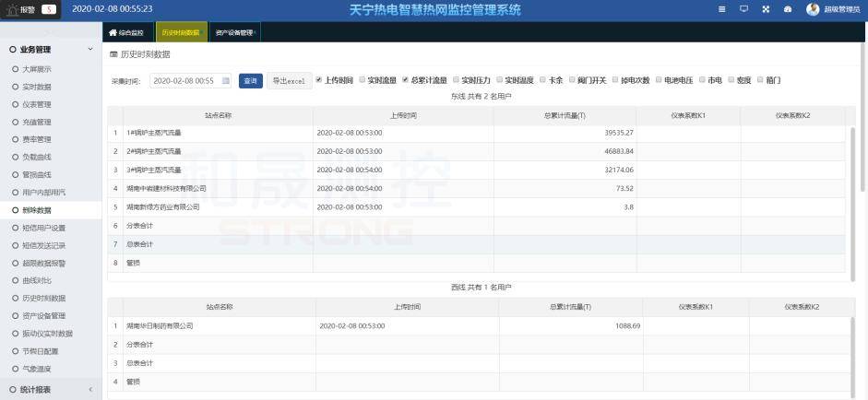This screenshot has width=868, height=400.
Task: Click the 采集时间 date input field
Action: pyautogui.click(x=190, y=81)
